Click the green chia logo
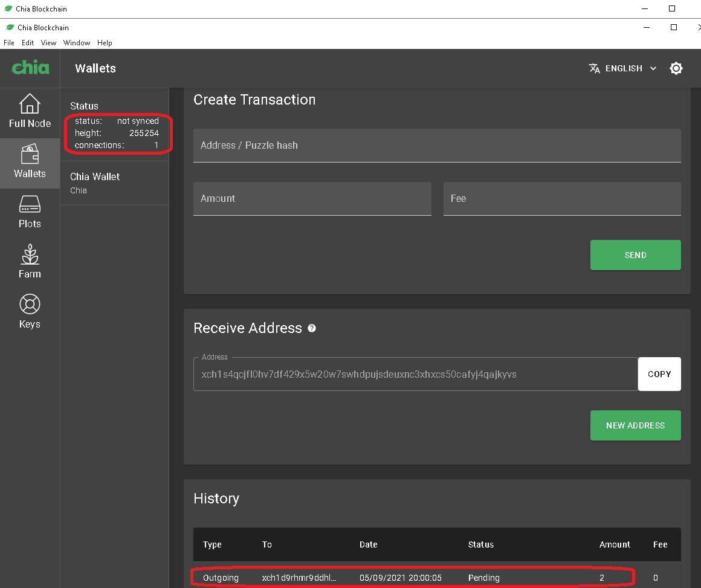Image resolution: width=701 pixels, height=588 pixels. pyautogui.click(x=30, y=68)
